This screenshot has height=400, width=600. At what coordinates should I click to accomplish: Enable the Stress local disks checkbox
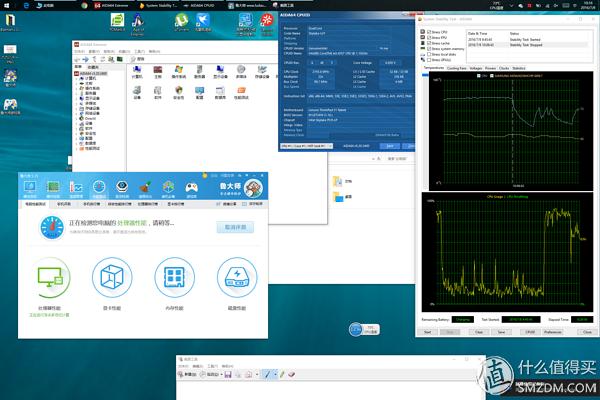pyautogui.click(x=429, y=54)
